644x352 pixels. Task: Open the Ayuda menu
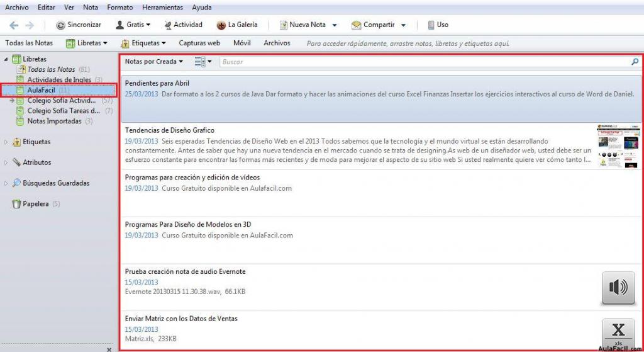click(202, 8)
